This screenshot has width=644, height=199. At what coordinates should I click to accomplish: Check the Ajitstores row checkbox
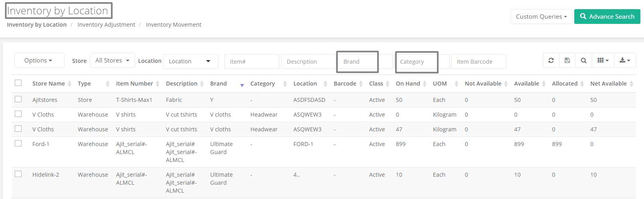click(x=18, y=99)
